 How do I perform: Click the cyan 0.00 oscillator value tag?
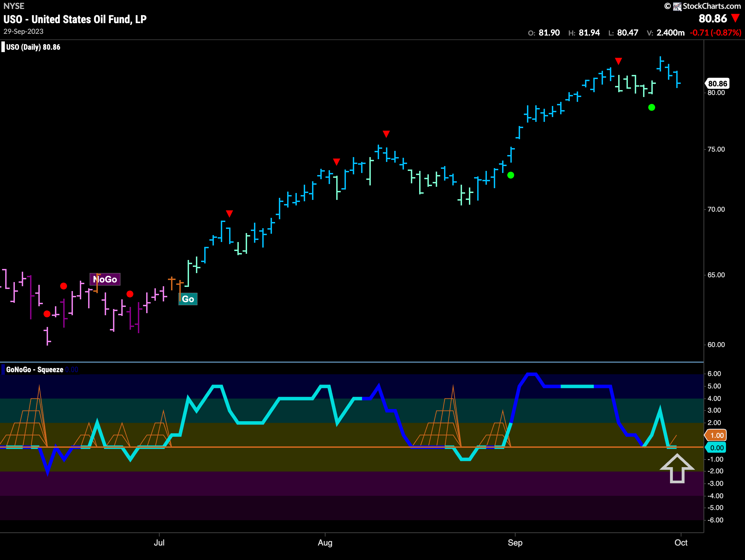[716, 448]
